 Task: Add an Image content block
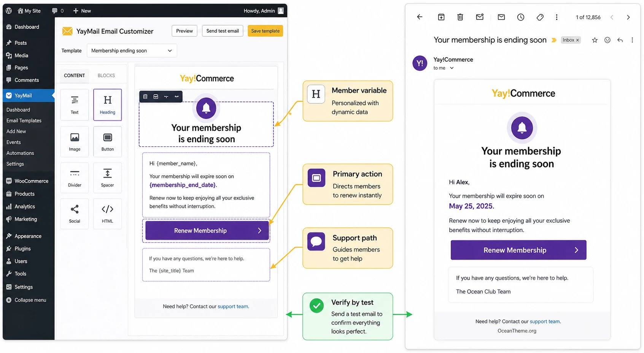[x=75, y=141]
